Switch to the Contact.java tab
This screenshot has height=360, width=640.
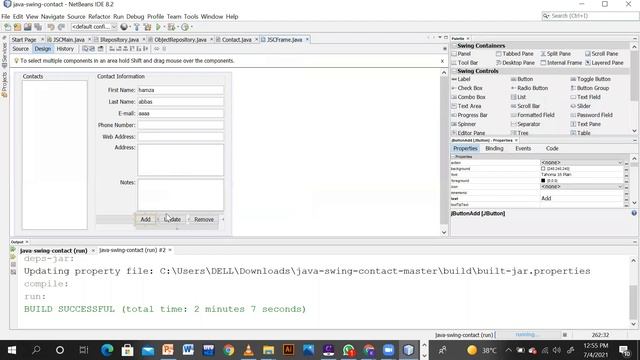pos(236,40)
